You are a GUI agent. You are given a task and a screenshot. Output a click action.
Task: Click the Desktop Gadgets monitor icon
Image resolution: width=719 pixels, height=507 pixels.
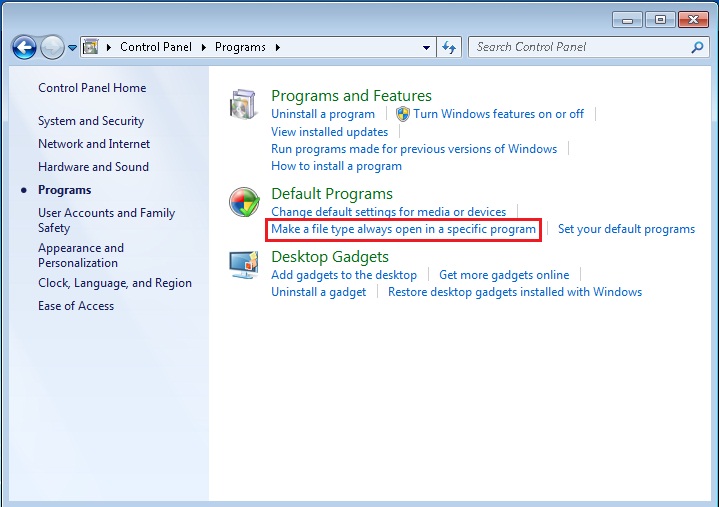click(x=244, y=265)
